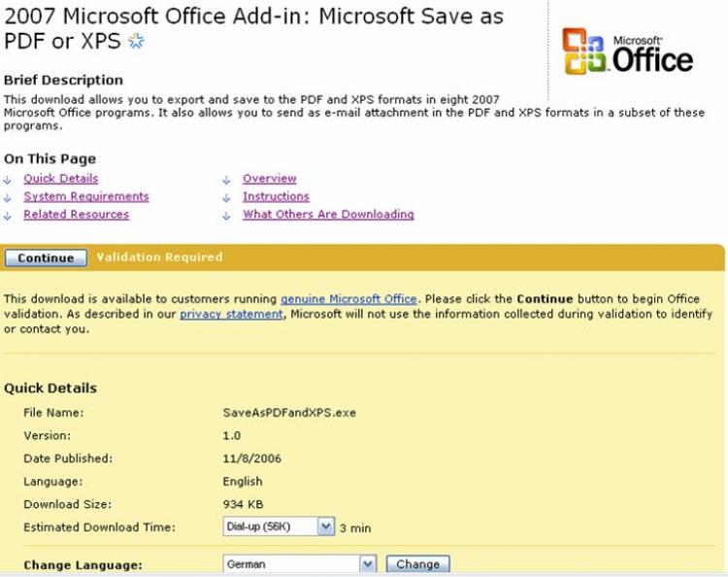Open the Dial-up (56K) connection speed dropdown
This screenshot has width=728, height=577.
coord(326,526)
